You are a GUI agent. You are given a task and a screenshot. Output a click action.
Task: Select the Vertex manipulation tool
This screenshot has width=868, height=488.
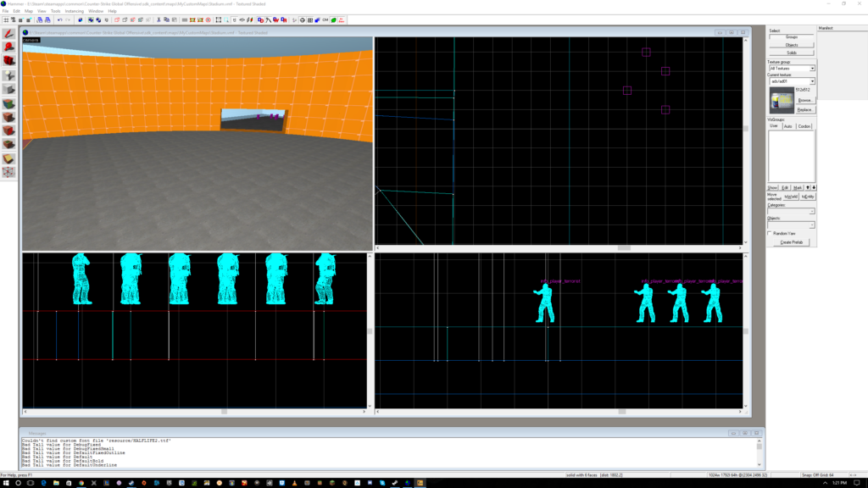pos(8,172)
